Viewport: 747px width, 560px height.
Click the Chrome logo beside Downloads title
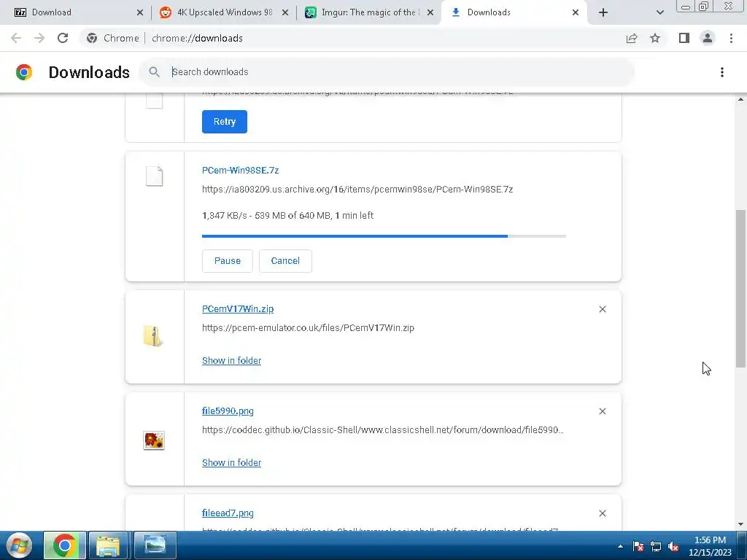tap(24, 72)
